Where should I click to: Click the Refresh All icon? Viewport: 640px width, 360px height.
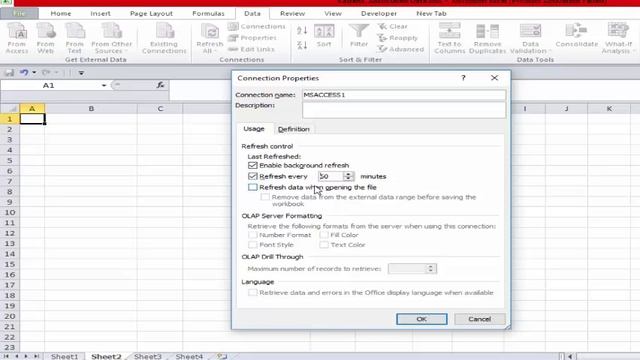coord(210,38)
